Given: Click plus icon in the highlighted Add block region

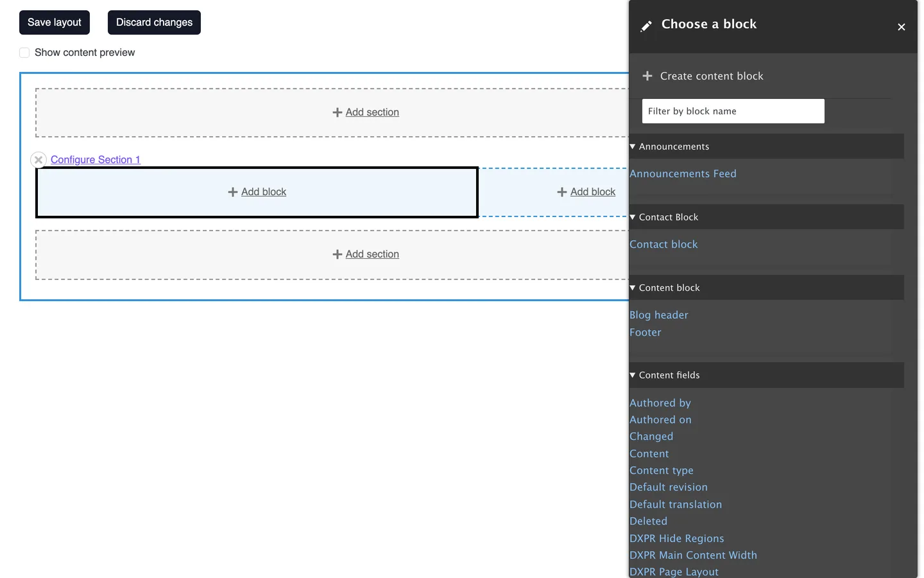Looking at the screenshot, I should pos(233,192).
